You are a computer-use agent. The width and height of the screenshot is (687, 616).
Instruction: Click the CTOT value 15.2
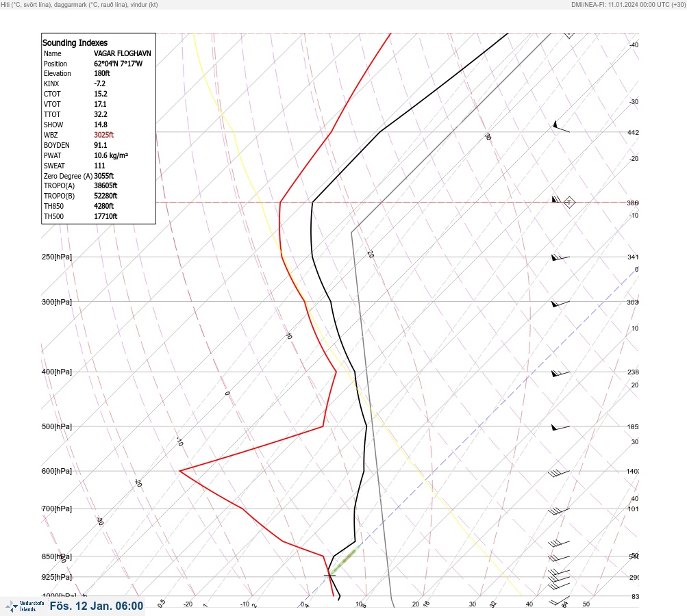click(100, 94)
